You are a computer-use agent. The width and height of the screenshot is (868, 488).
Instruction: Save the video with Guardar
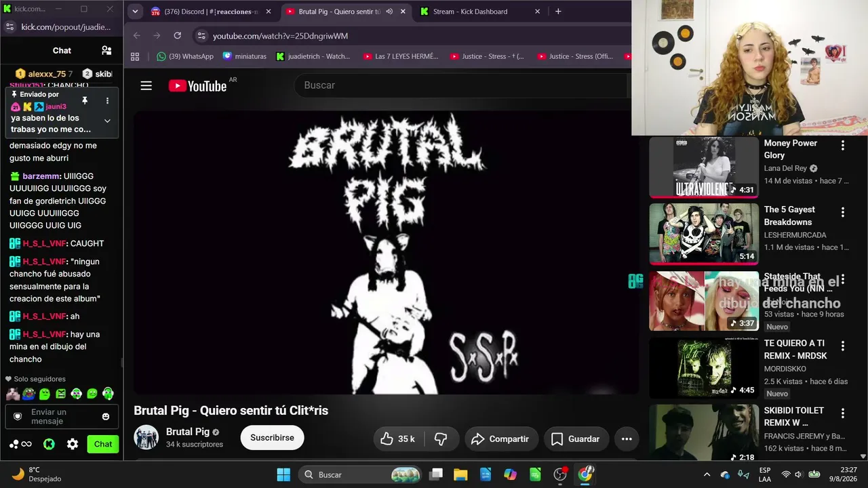tap(576, 439)
